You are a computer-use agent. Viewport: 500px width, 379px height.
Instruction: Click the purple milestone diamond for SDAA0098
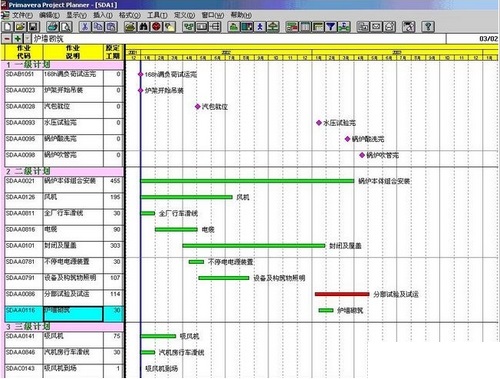coord(362,155)
